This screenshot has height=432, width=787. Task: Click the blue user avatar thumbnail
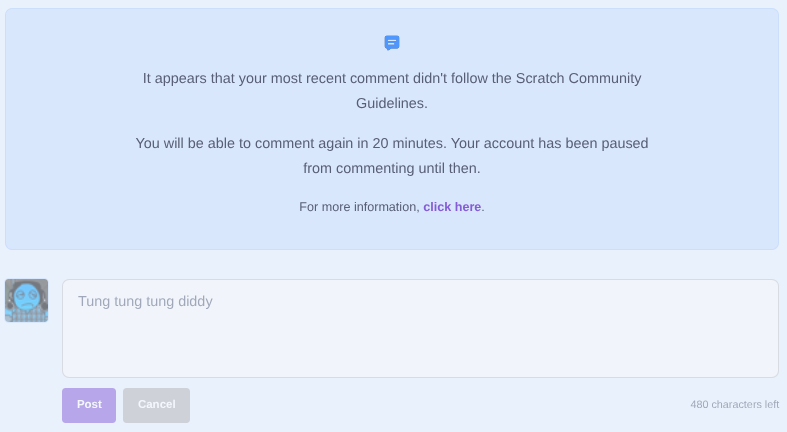tap(26, 300)
